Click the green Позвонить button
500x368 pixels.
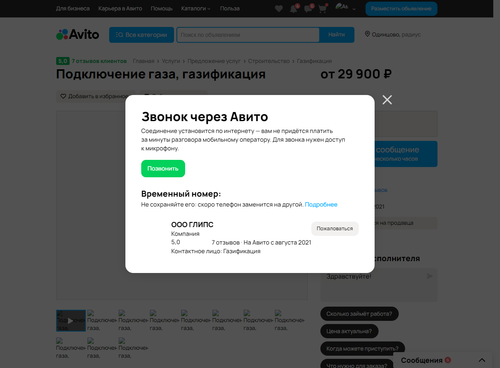163,169
